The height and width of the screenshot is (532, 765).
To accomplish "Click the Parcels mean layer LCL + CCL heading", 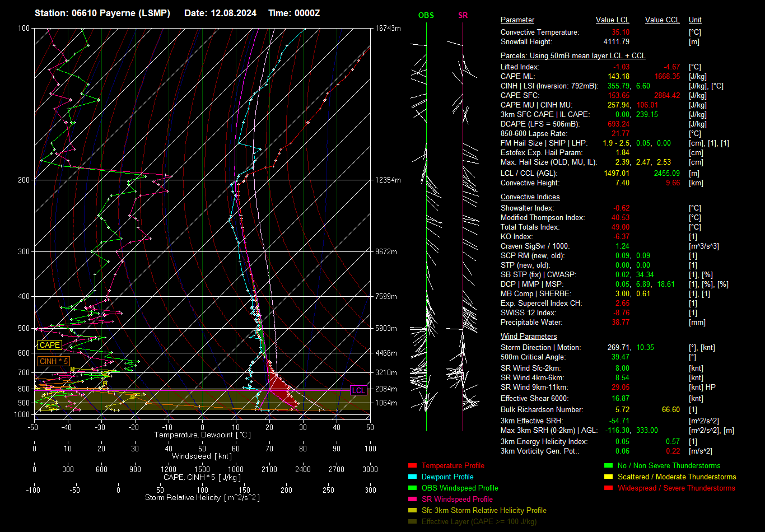I will [573, 56].
